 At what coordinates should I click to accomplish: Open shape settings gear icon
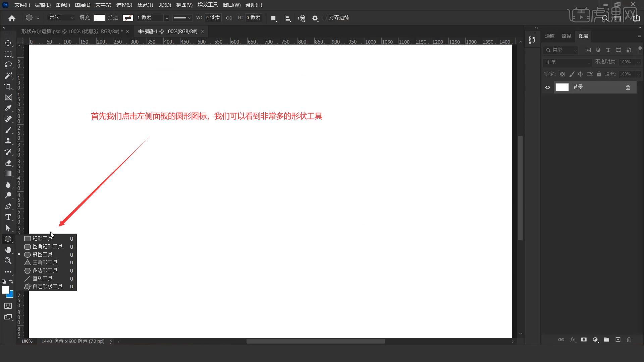(x=315, y=18)
